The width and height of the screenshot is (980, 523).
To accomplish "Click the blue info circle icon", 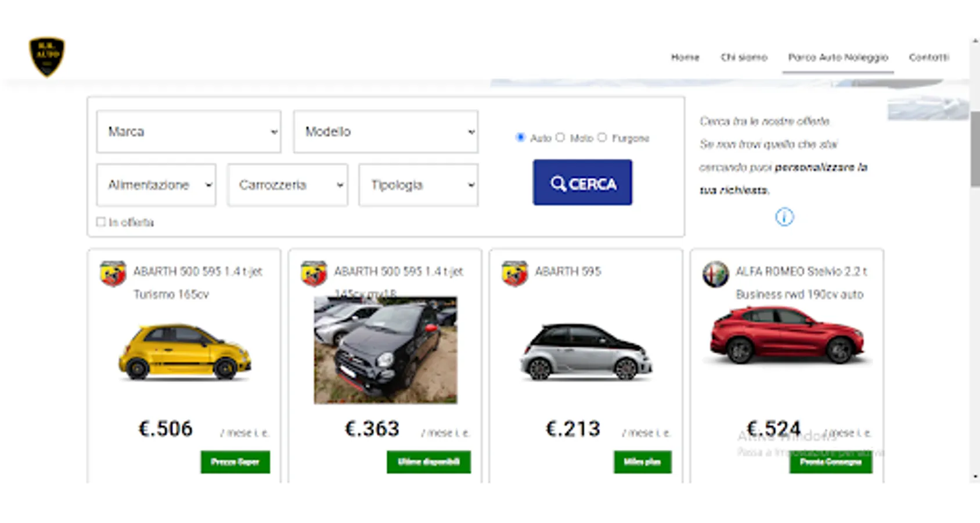I will coord(784,217).
